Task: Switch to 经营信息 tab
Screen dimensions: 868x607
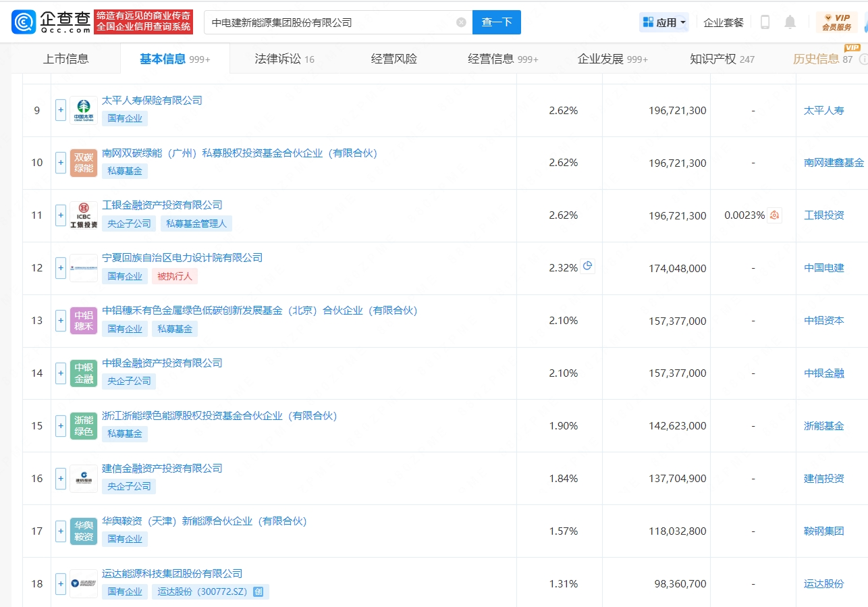Action: tap(503, 59)
